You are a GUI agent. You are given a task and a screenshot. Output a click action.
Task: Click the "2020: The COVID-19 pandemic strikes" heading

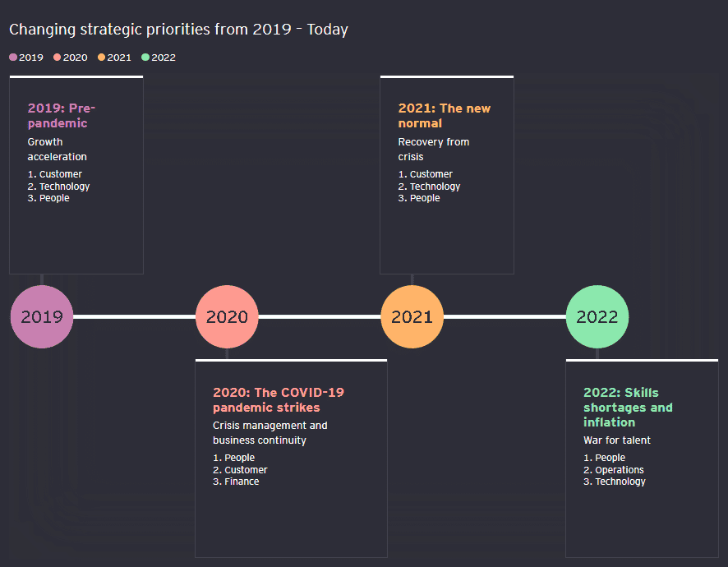pyautogui.click(x=278, y=399)
